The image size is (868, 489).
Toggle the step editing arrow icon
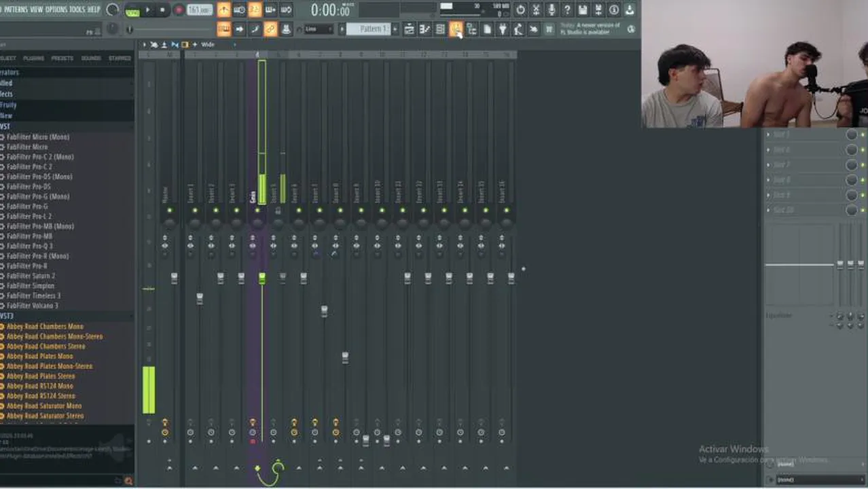pos(239,29)
